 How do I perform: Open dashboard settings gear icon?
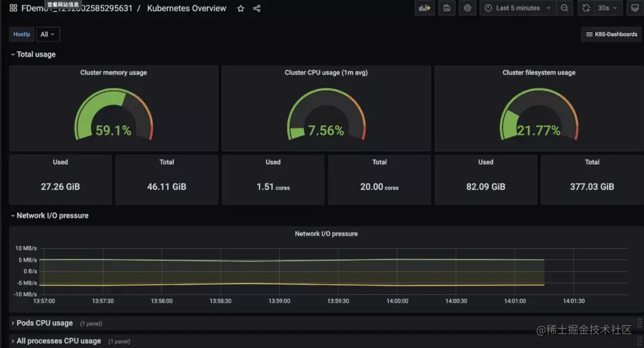(467, 8)
